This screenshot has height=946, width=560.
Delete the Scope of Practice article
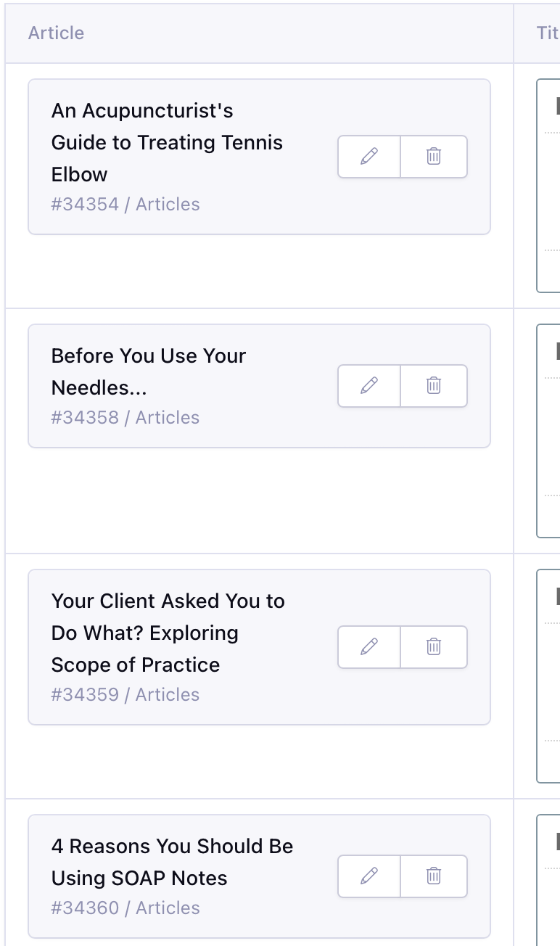coord(434,647)
